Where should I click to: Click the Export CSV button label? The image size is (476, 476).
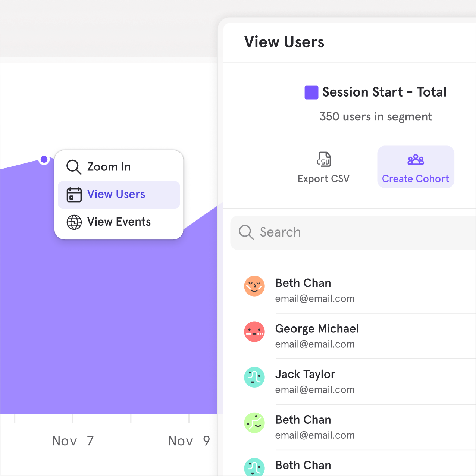323,179
